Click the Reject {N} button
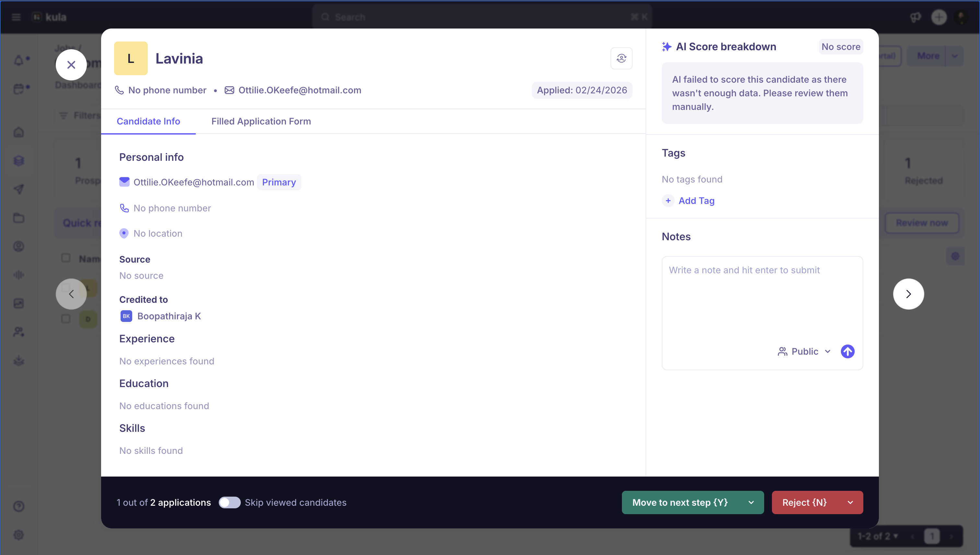This screenshot has height=555, width=980. (x=804, y=502)
